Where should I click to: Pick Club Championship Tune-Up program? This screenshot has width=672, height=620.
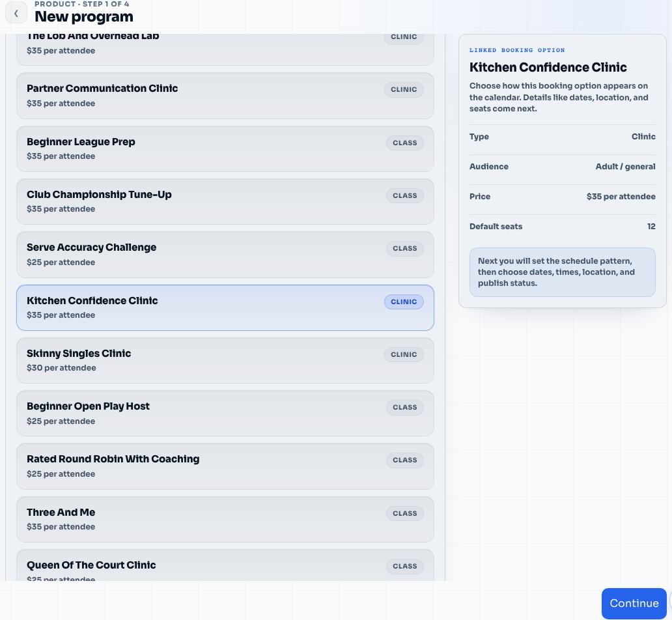coord(225,201)
